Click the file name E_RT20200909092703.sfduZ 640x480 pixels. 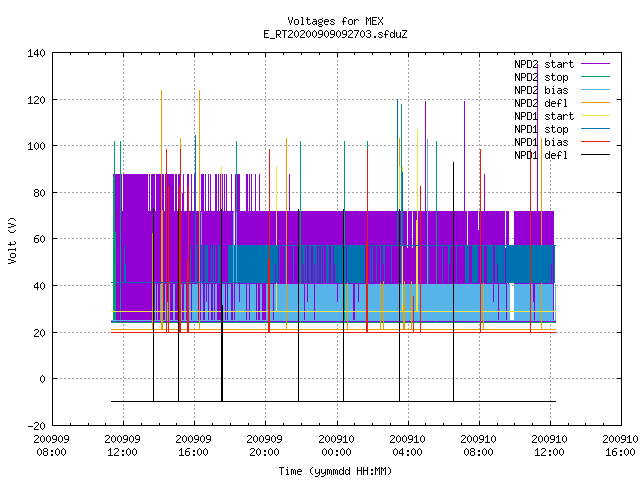(335, 34)
